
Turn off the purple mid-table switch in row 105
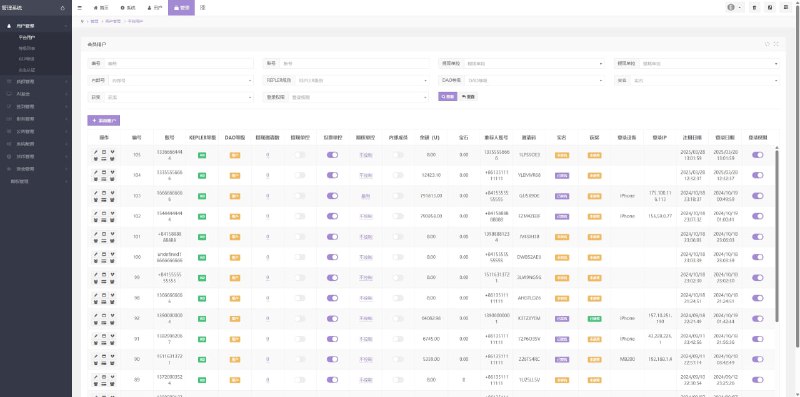(332, 155)
